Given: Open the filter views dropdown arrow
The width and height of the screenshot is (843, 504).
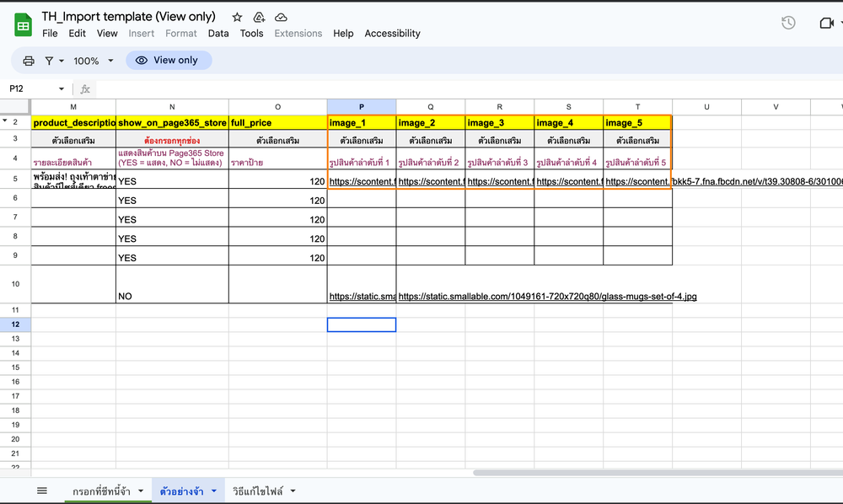Looking at the screenshot, I should [62, 61].
